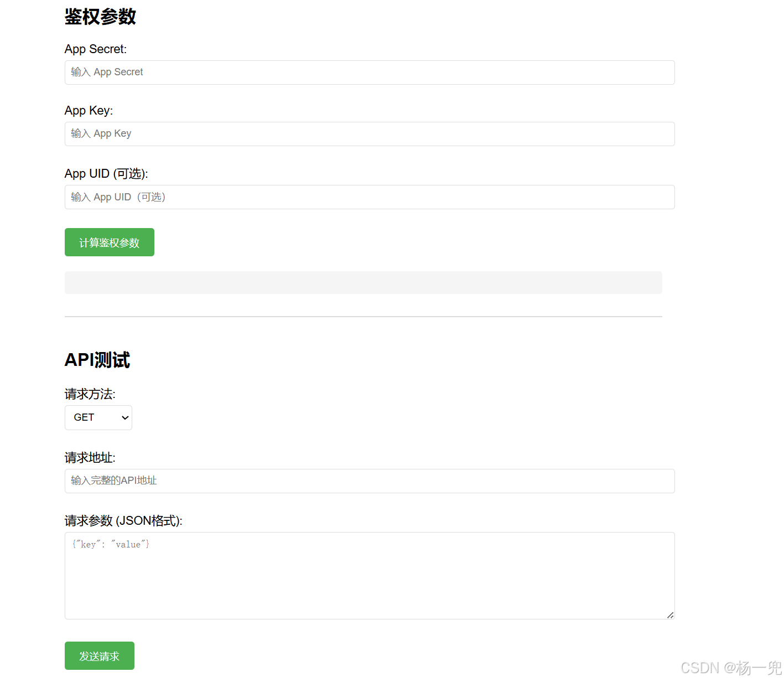Click the API测试 section title
The image size is (784, 682).
(97, 360)
